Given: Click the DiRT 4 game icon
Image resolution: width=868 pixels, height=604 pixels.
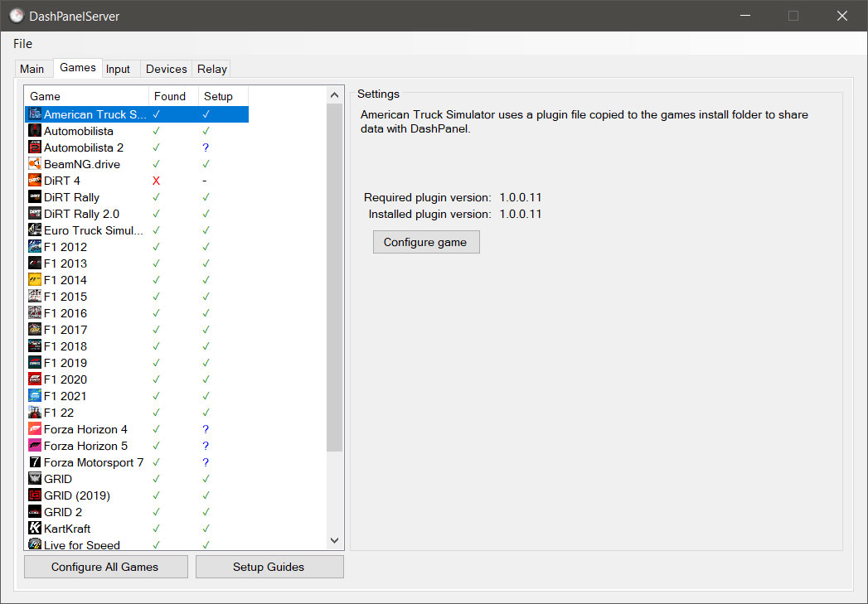Looking at the screenshot, I should point(35,181).
